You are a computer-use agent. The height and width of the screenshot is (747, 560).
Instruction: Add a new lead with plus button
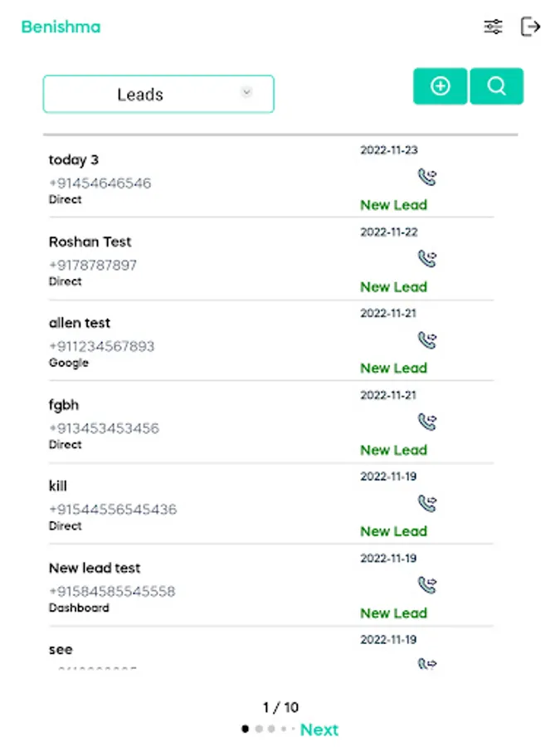(440, 86)
